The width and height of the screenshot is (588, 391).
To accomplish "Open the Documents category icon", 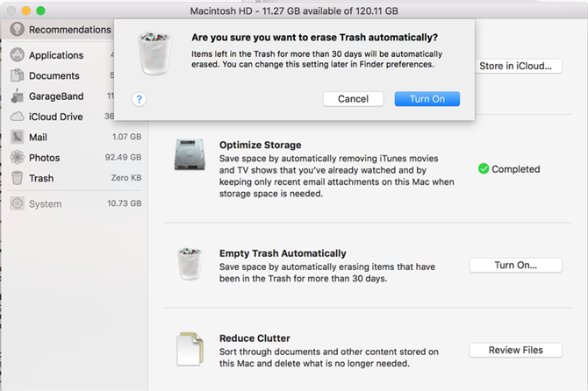I will pos(18,75).
